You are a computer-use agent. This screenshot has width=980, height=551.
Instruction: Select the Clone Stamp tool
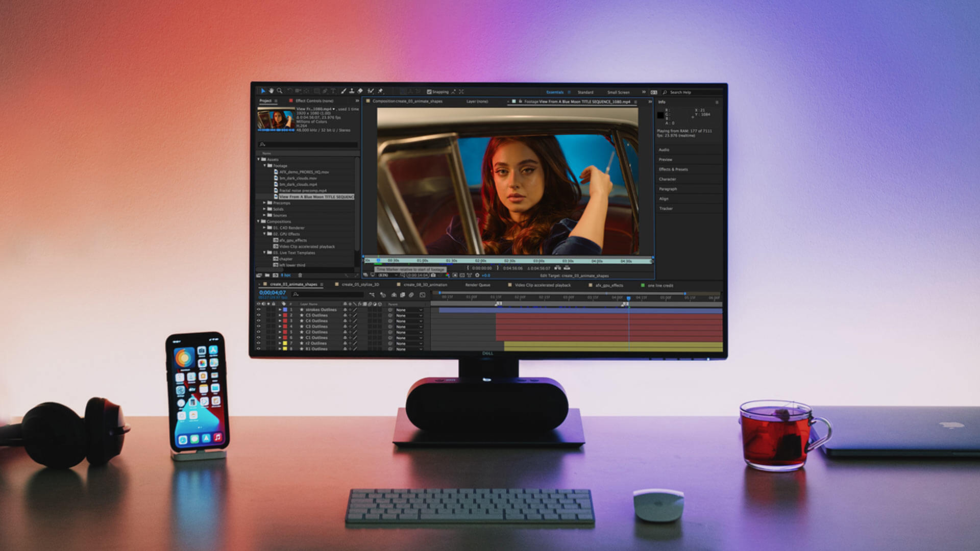352,91
